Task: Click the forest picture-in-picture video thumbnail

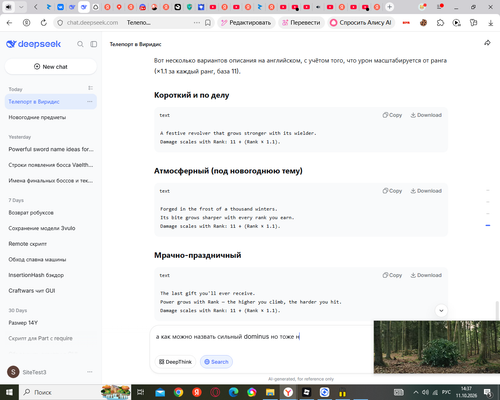Action: [437, 347]
